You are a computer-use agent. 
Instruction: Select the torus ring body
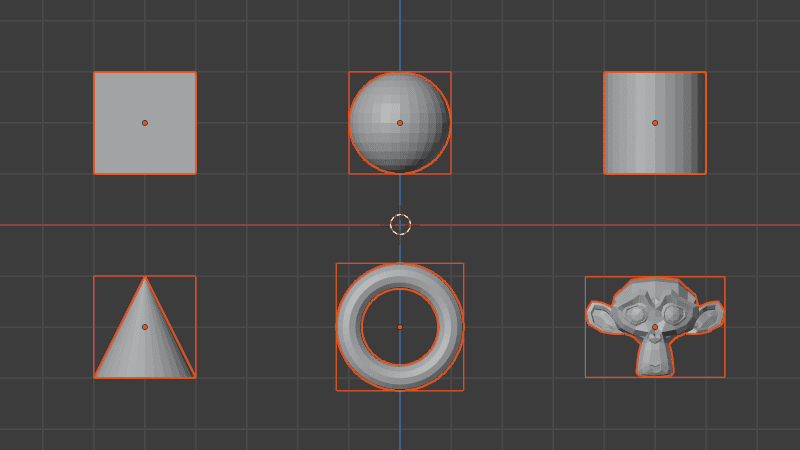348,327
